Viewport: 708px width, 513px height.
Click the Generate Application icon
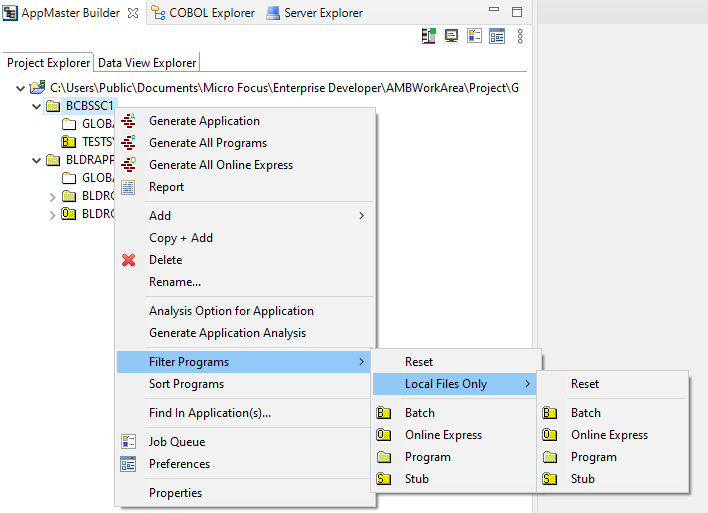(128, 121)
